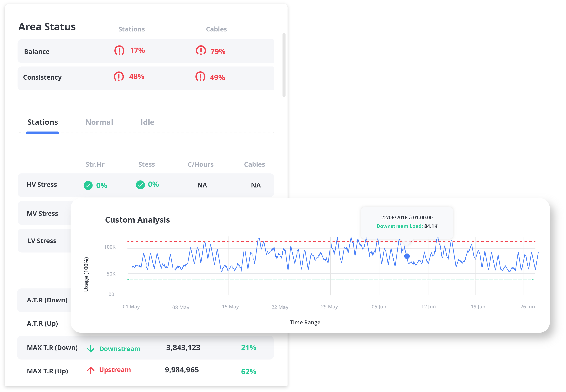Viewport: 566px width, 392px height.
Task: Click Consistency Cables alert icon
Action: pos(200,77)
